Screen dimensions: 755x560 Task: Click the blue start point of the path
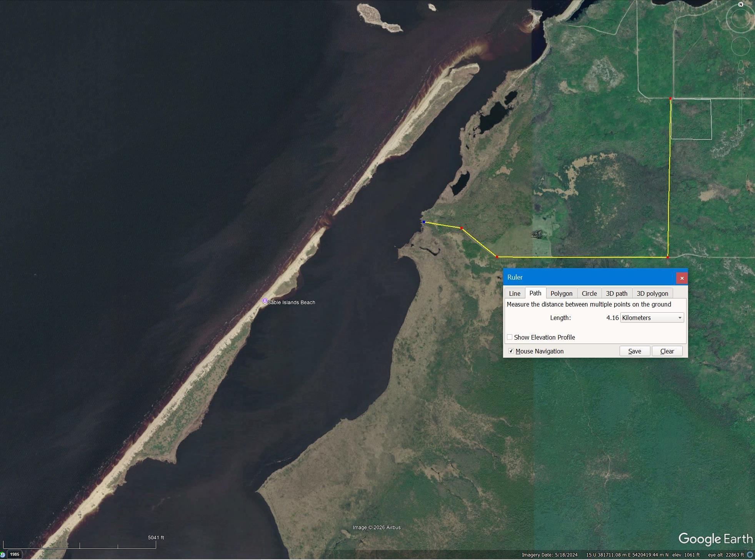[424, 222]
